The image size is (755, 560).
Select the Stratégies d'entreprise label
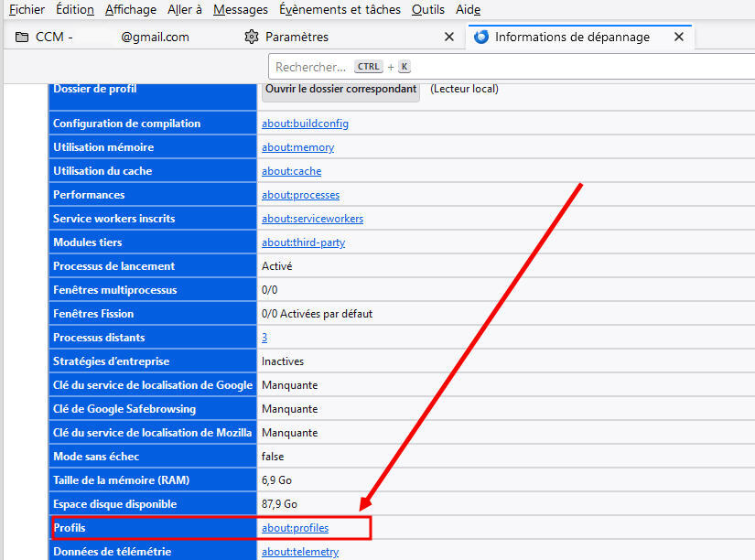coord(112,361)
